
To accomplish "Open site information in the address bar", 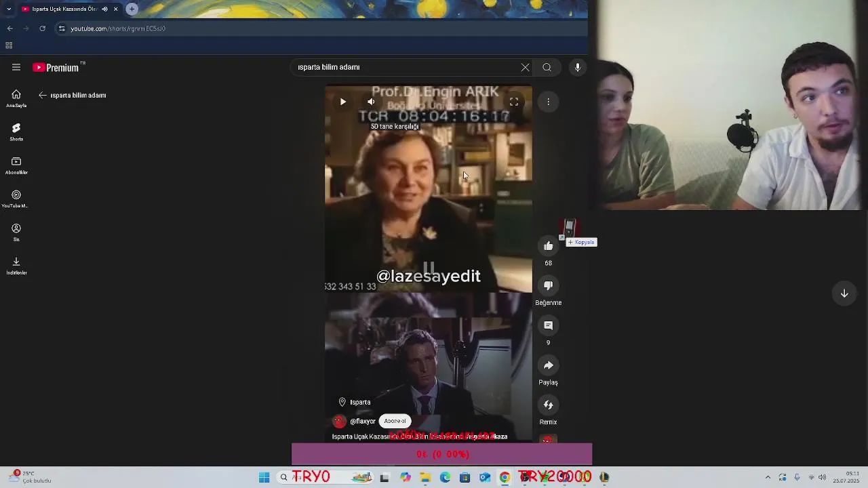I will click(62, 28).
